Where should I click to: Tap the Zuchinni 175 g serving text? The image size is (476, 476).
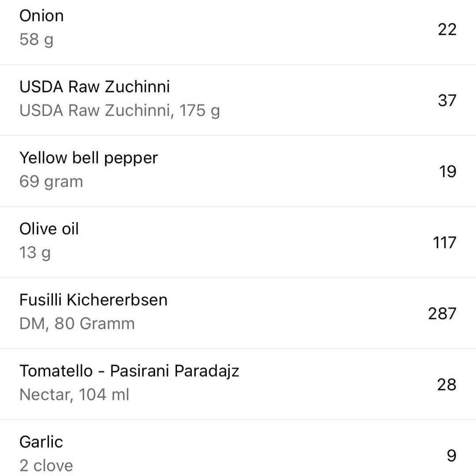pyautogui.click(x=119, y=111)
